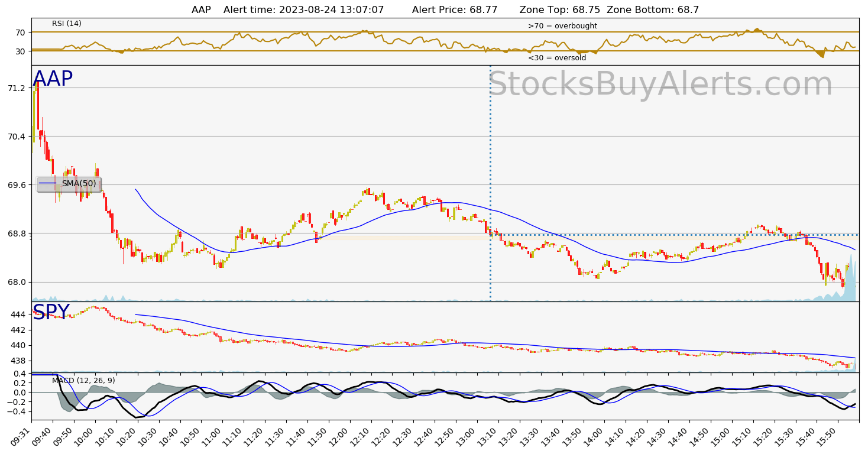868x454 pixels.
Task: Click the MACD (12, 26, 9) label
Action: [x=83, y=381]
